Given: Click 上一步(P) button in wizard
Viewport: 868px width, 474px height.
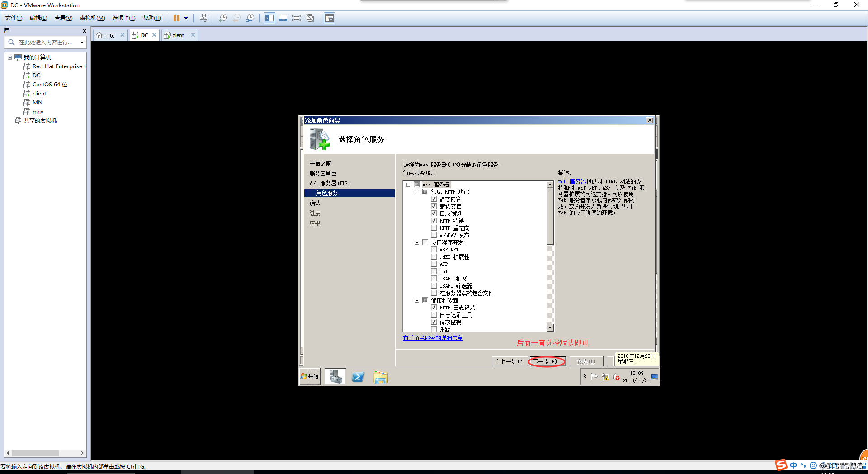Looking at the screenshot, I should (x=509, y=361).
